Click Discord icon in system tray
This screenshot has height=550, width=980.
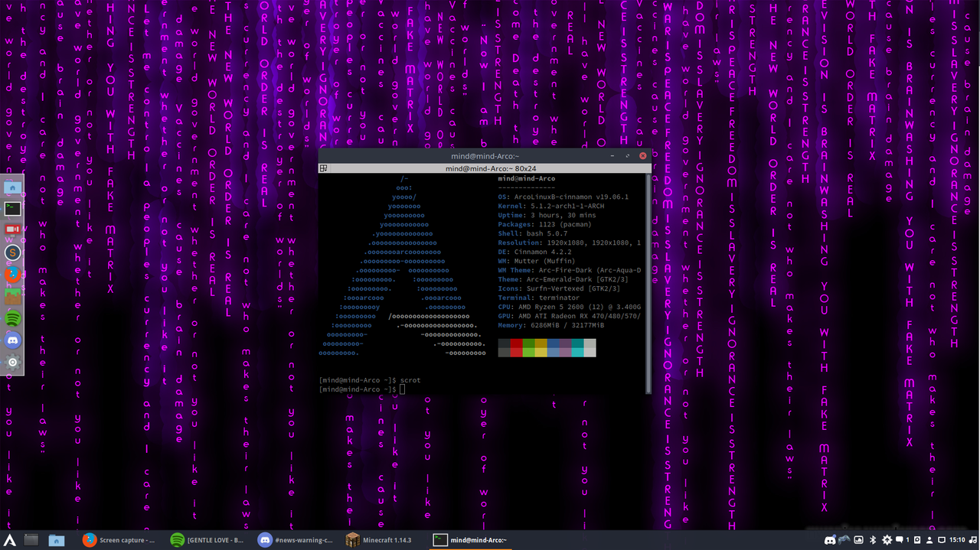[830, 540]
